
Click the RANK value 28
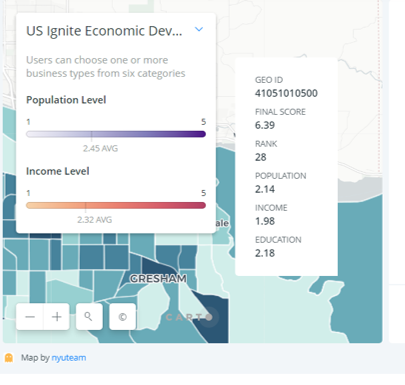coord(260,157)
